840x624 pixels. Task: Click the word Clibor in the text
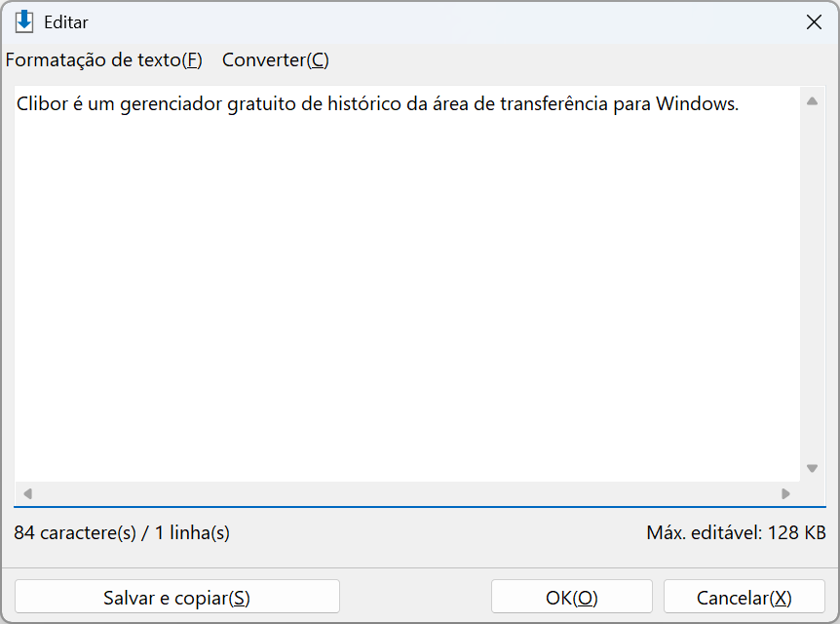(42, 103)
